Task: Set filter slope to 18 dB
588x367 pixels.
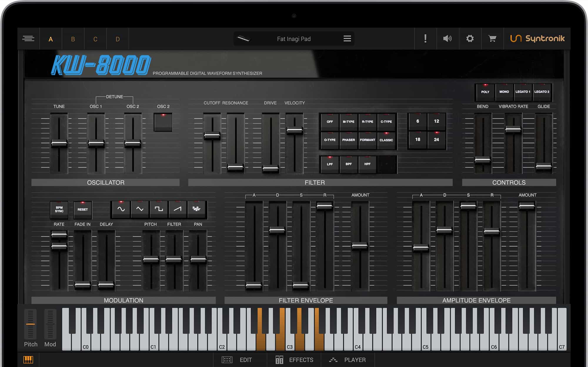Action: pos(417,140)
